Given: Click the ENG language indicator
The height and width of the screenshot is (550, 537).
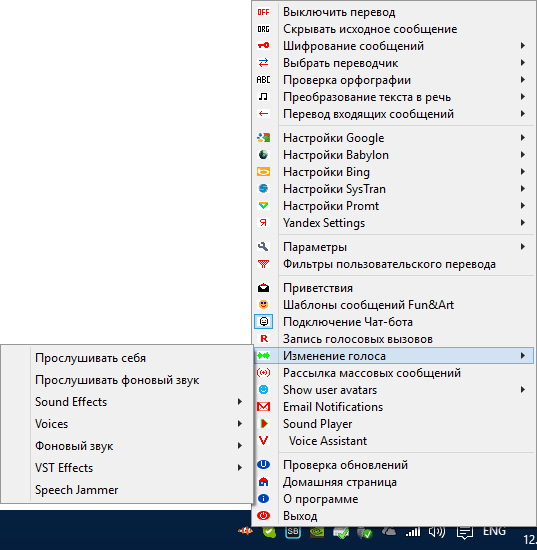Looking at the screenshot, I should click(494, 531).
